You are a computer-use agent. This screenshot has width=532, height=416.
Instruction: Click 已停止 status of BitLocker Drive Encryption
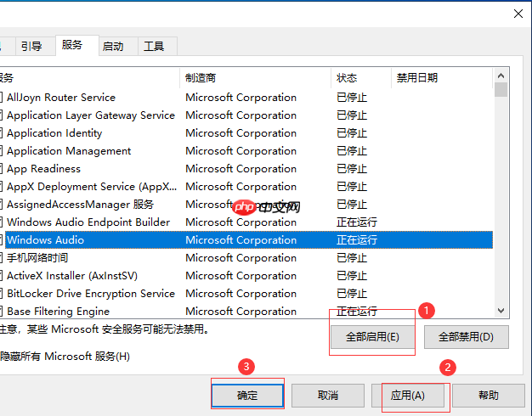(352, 294)
